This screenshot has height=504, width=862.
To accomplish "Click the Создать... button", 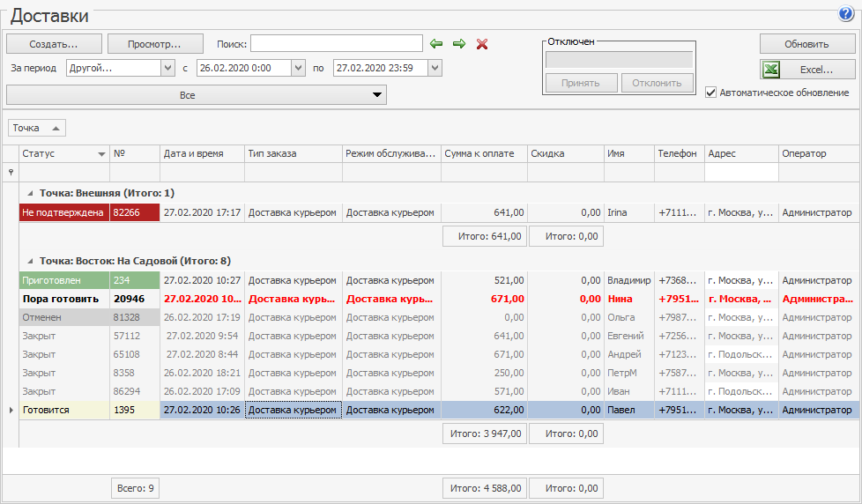I will coord(53,43).
